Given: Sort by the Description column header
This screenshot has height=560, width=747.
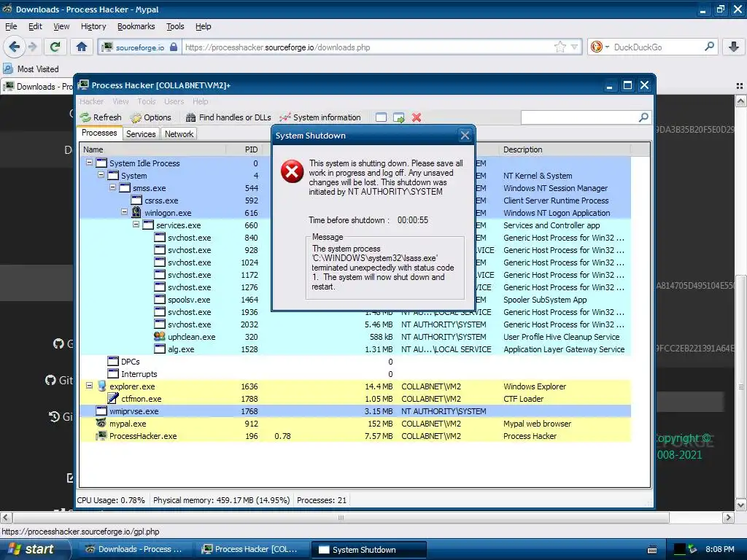Looking at the screenshot, I should (565, 149).
